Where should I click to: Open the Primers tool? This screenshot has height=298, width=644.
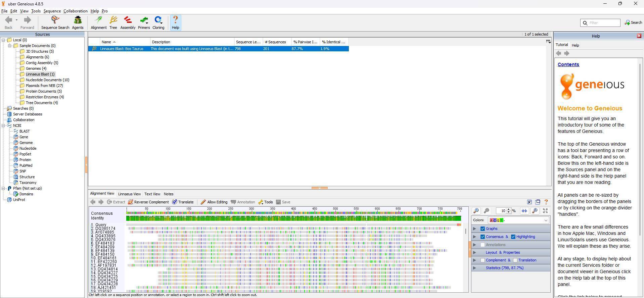(x=144, y=23)
